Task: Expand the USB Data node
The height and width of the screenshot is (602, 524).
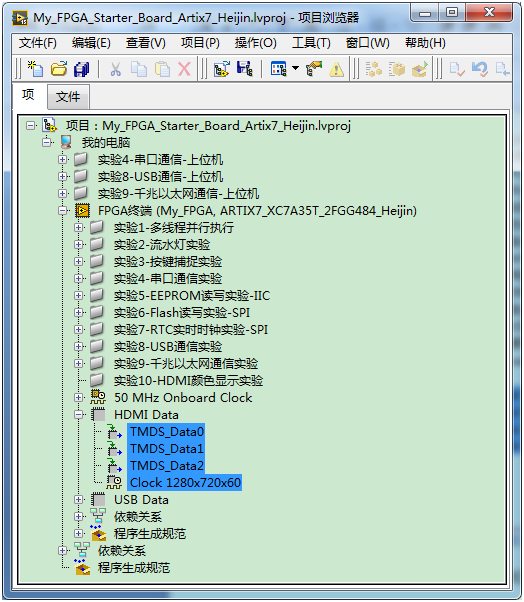Action: click(x=79, y=499)
